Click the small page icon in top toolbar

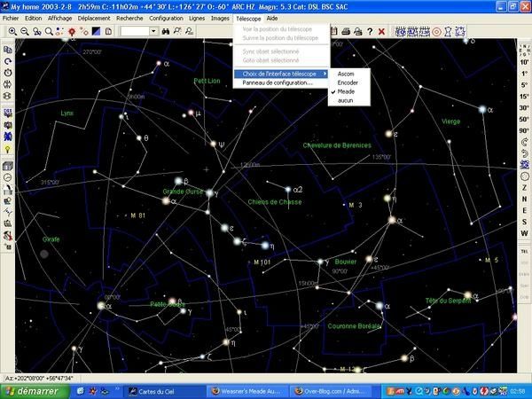tap(108, 32)
